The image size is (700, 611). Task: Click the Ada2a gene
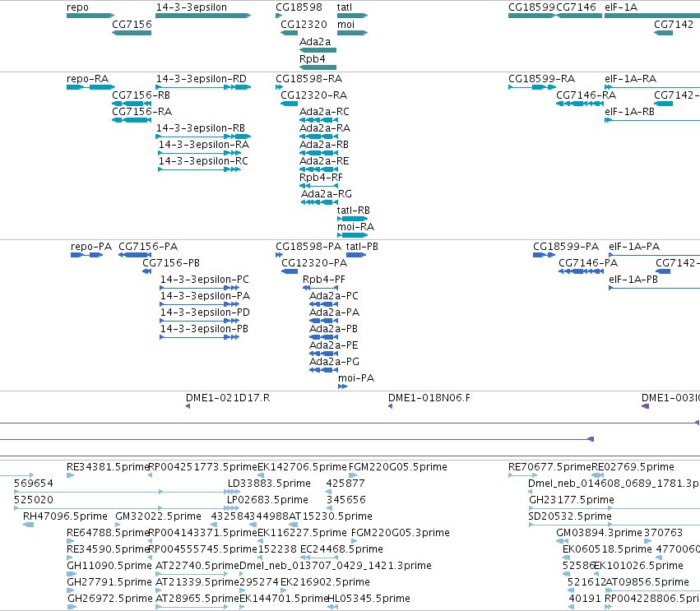tap(318, 50)
